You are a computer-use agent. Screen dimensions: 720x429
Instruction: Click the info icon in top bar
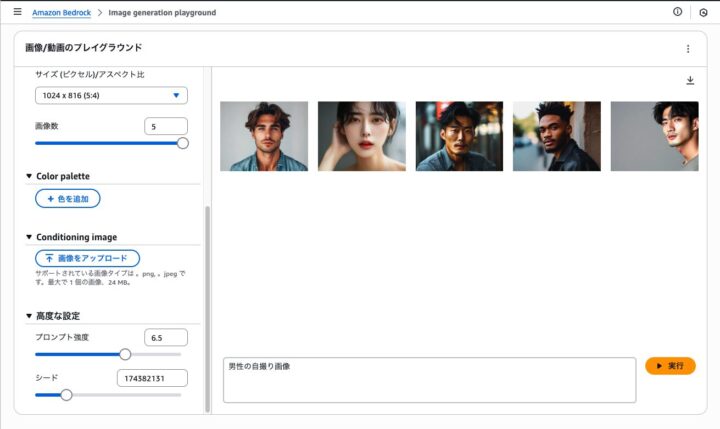pyautogui.click(x=678, y=12)
